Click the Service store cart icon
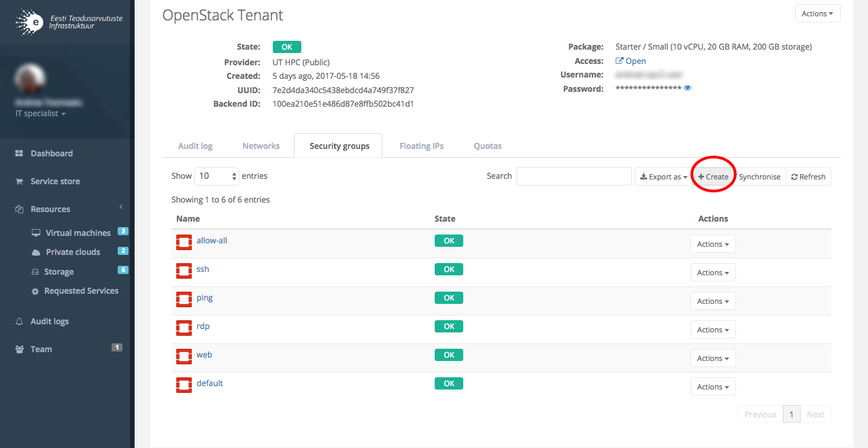868x448 pixels. (19, 182)
